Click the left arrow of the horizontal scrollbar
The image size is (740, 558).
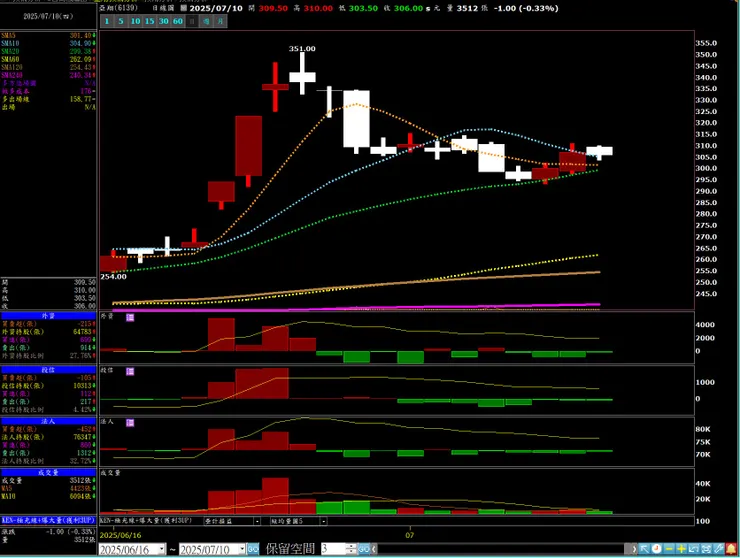click(374, 549)
